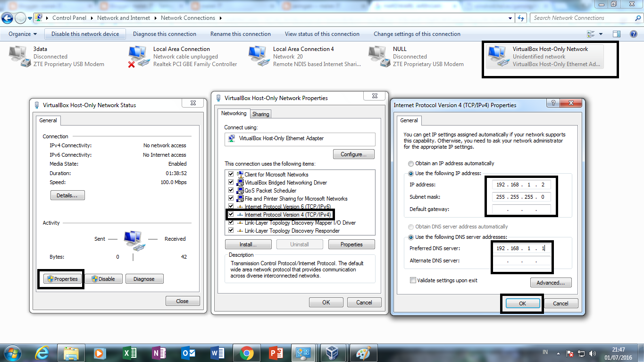The width and height of the screenshot is (644, 362).
Task: Click Diagnose button in Status window
Action: click(144, 279)
